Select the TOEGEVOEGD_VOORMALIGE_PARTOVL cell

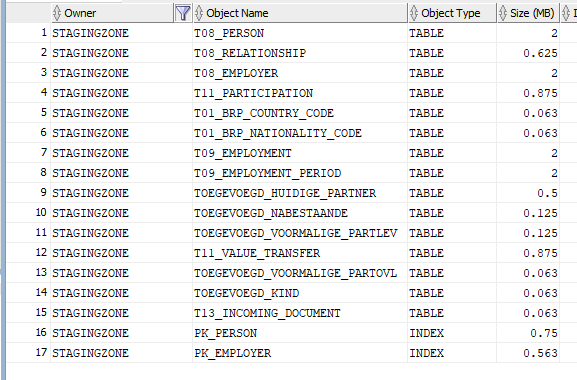[x=300, y=273]
